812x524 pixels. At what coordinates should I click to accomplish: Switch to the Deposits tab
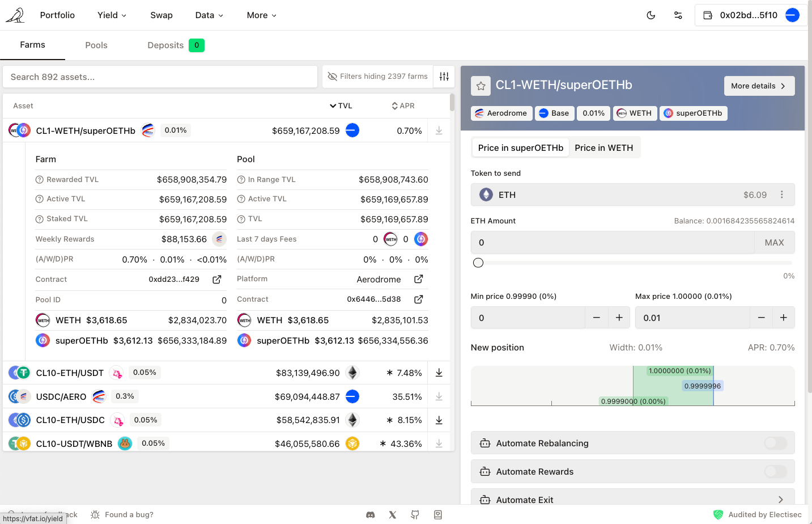[176, 45]
